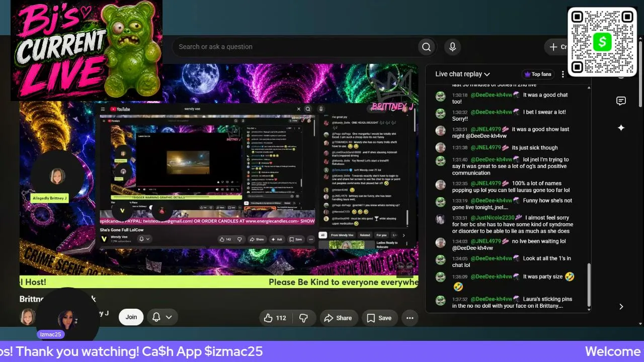644x362 pixels.
Task: Dislike the video beside 142 likes
Action: (239, 239)
